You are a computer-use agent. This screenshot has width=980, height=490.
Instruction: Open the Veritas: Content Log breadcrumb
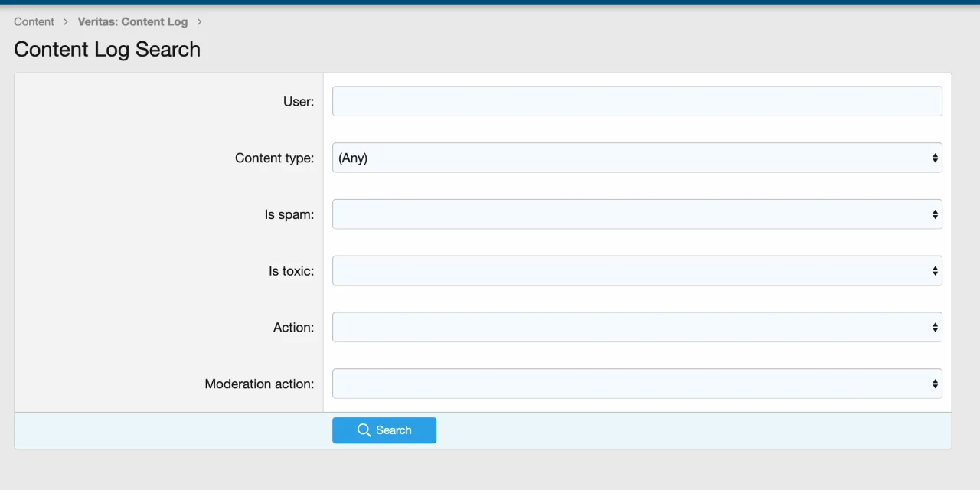click(132, 21)
